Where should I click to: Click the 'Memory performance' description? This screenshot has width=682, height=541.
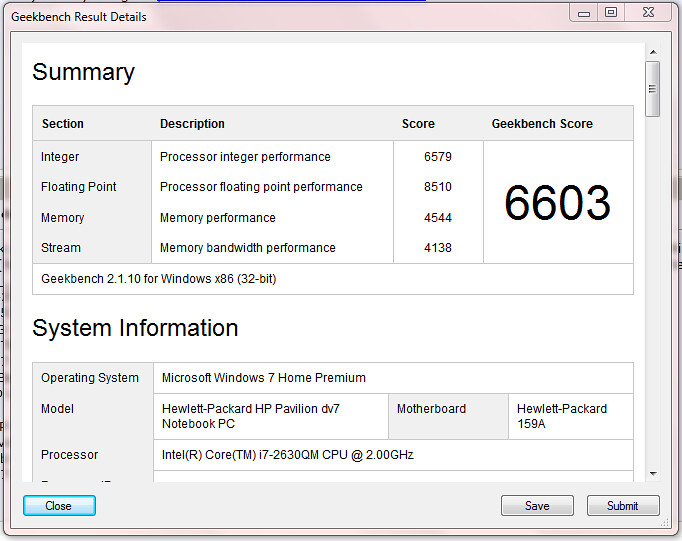pos(218,217)
